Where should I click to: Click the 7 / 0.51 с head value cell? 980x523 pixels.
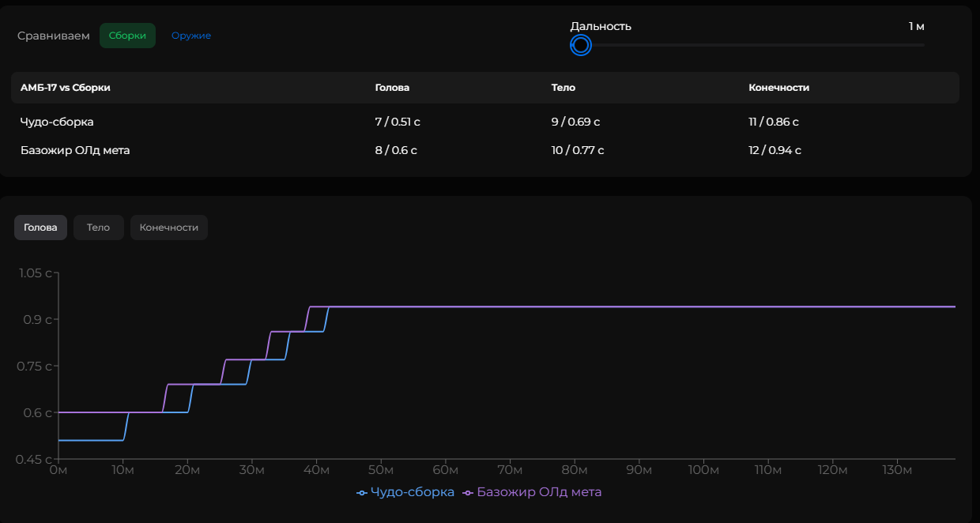tap(398, 122)
